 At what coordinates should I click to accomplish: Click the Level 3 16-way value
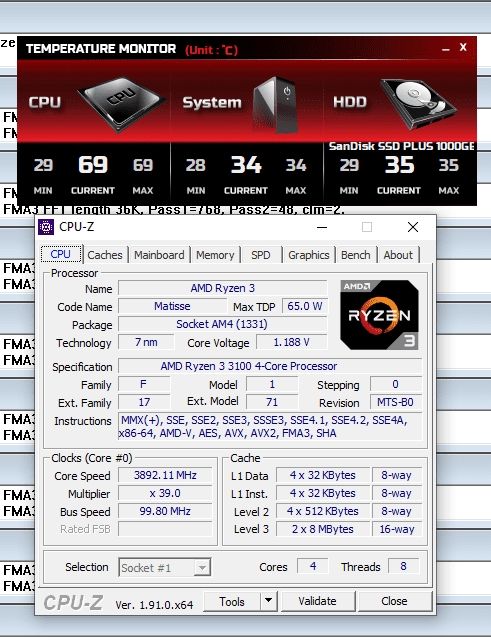click(x=397, y=529)
